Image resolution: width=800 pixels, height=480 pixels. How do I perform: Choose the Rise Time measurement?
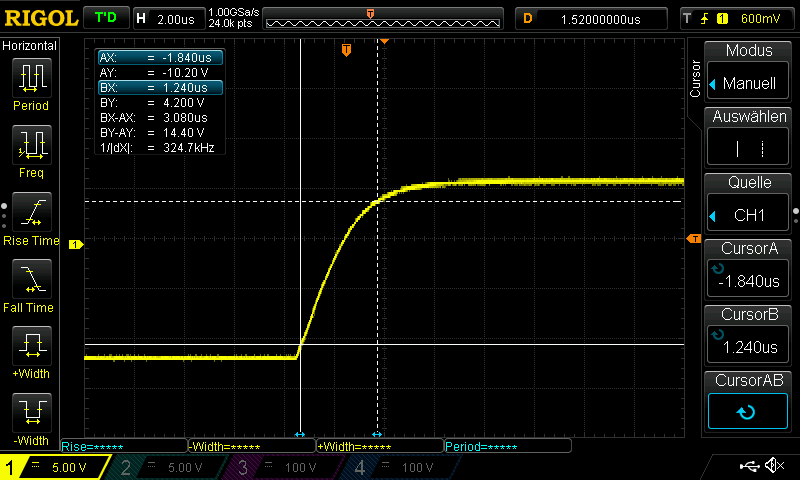(x=31, y=218)
